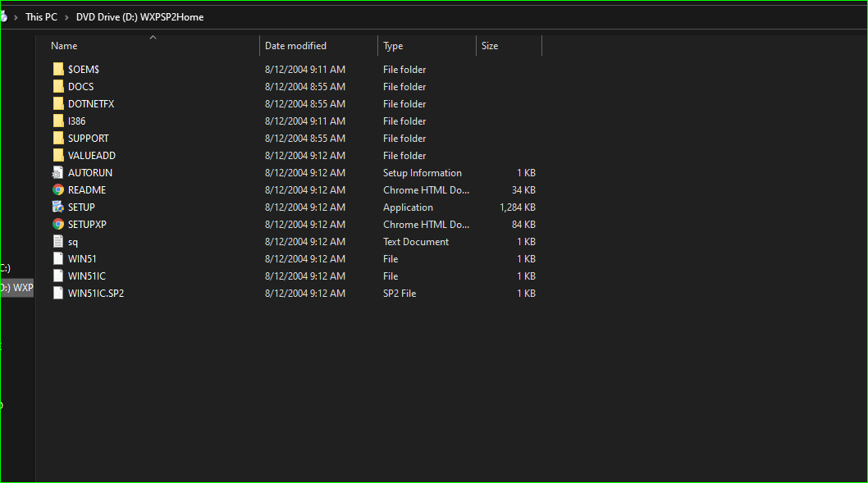This screenshot has width=868, height=483.
Task: Select the C:) drive in sidebar
Action: tap(5, 268)
